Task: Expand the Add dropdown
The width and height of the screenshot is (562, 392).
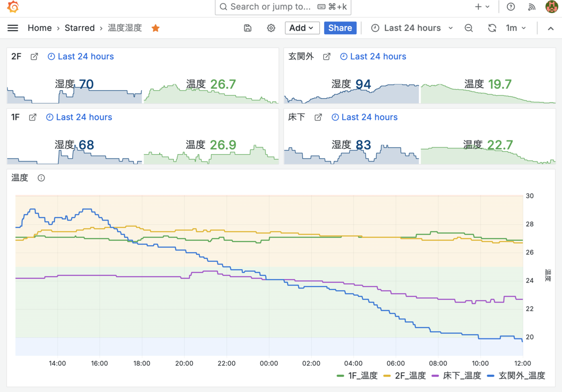Action: tap(302, 28)
